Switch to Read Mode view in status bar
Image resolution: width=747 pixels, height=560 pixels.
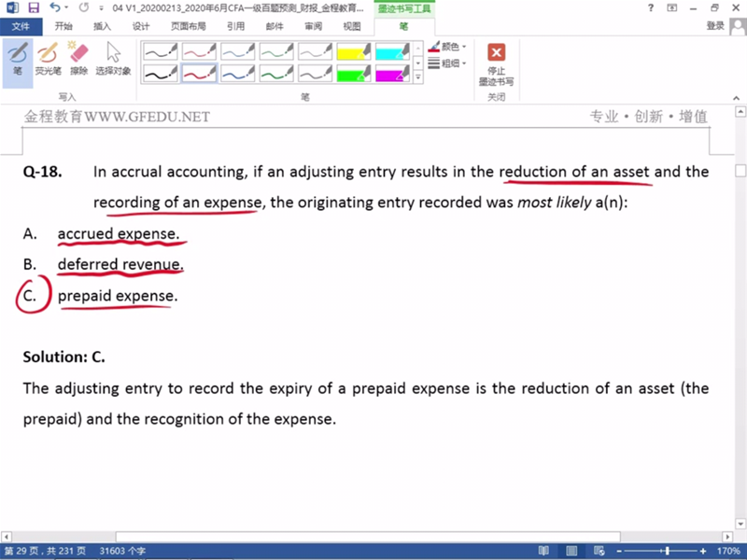point(543,551)
